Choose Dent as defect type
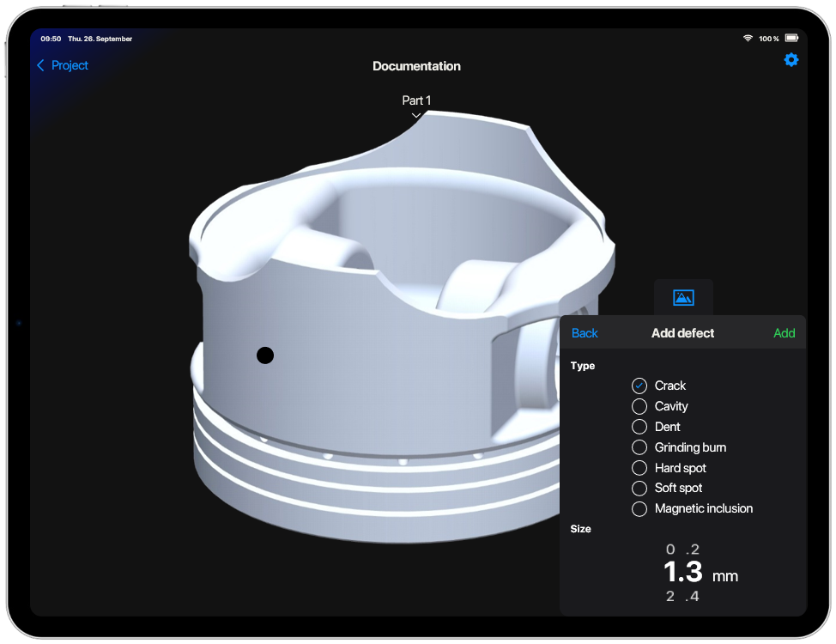 click(x=639, y=427)
